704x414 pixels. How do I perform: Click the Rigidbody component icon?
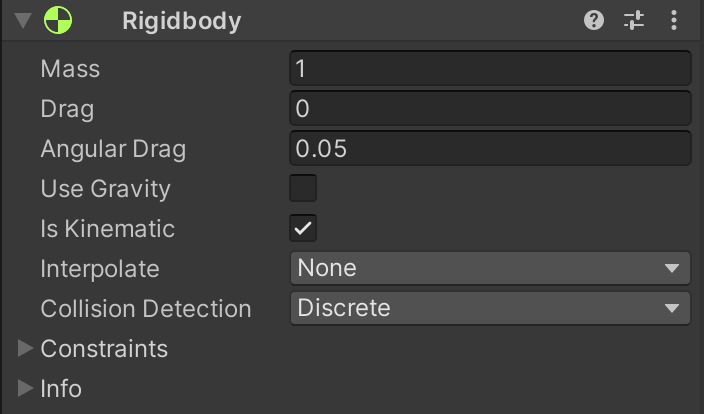[x=58, y=20]
